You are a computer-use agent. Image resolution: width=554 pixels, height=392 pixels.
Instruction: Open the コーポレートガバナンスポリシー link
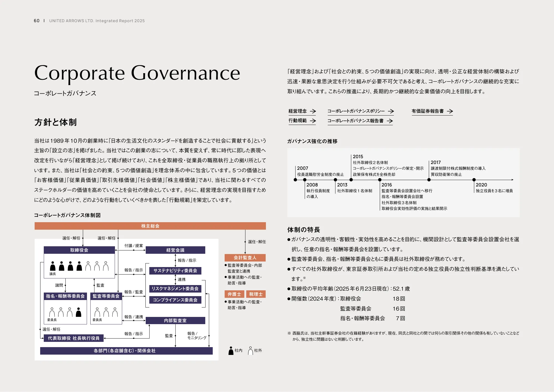tap(356, 111)
